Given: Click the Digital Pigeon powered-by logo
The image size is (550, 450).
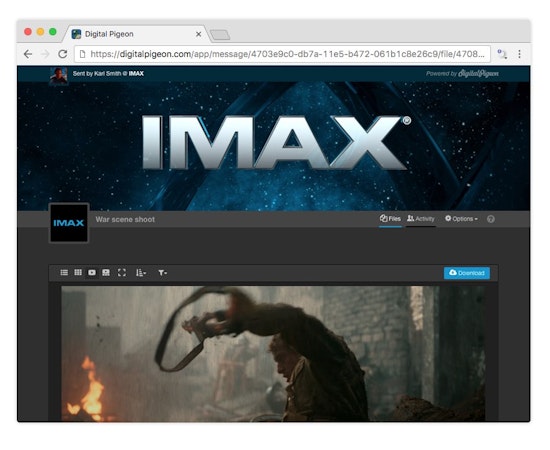Looking at the screenshot, I should pos(462,74).
